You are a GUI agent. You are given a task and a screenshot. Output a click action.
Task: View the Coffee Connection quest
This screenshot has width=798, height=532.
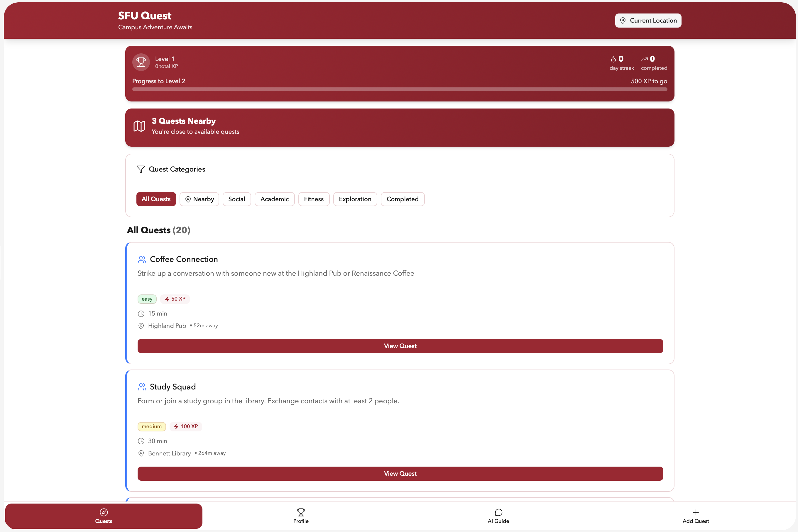pos(400,346)
